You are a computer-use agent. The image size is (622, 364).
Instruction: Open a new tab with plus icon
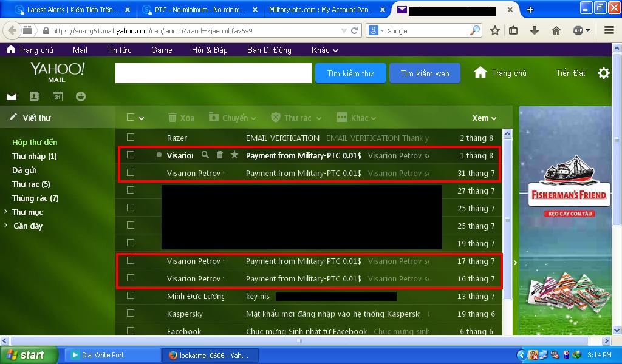[530, 10]
